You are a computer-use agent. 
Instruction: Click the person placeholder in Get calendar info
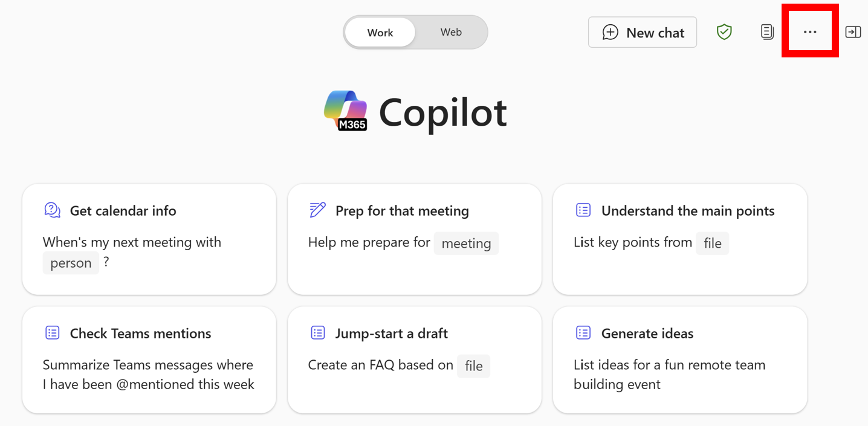71,262
